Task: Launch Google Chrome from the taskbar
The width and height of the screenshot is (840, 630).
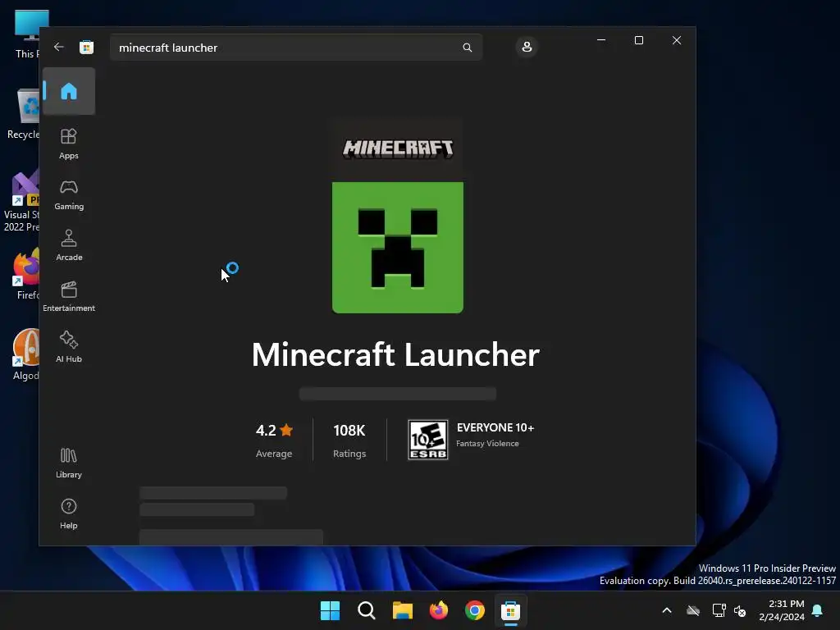Action: [x=475, y=610]
